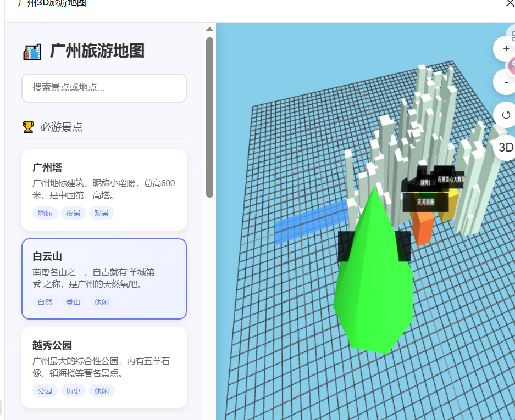Open the 广州塔 attraction card
The height and width of the screenshot is (420, 515).
[x=104, y=190]
